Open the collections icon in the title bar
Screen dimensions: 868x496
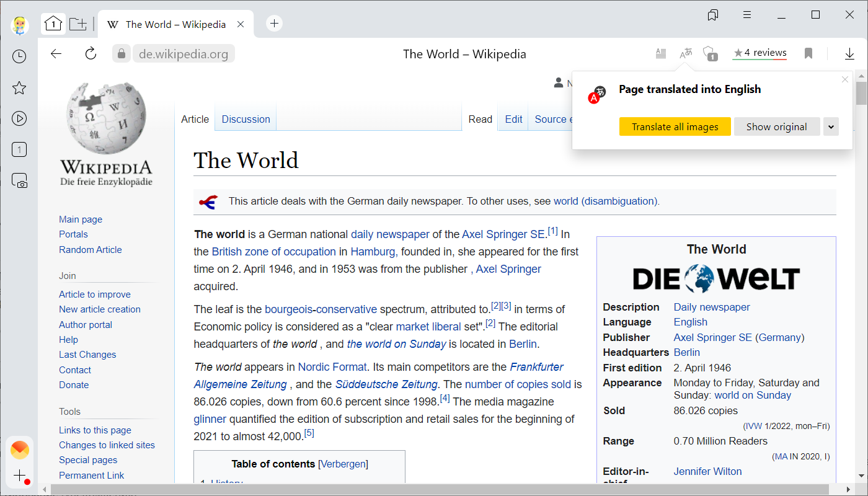pos(713,15)
